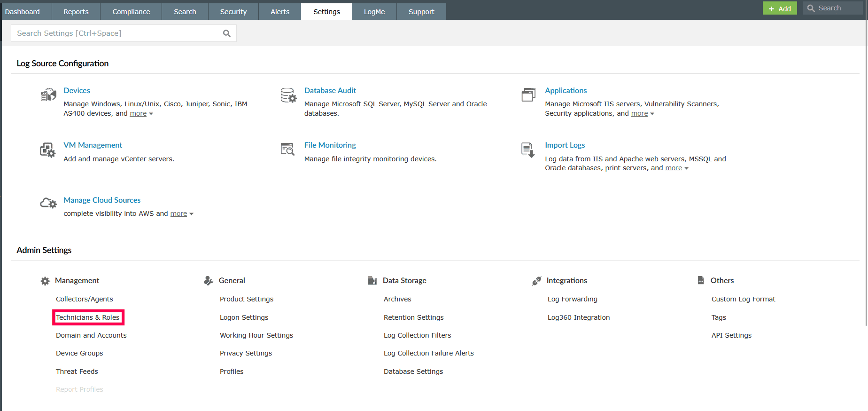Go to the Compliance tab

coord(131,12)
